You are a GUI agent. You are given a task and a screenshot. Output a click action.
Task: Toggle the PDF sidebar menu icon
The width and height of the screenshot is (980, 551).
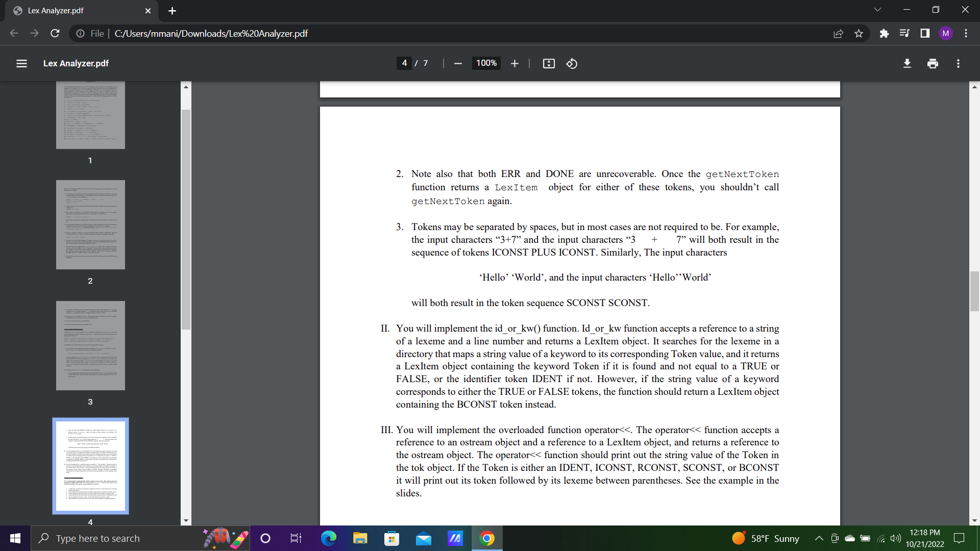point(21,63)
